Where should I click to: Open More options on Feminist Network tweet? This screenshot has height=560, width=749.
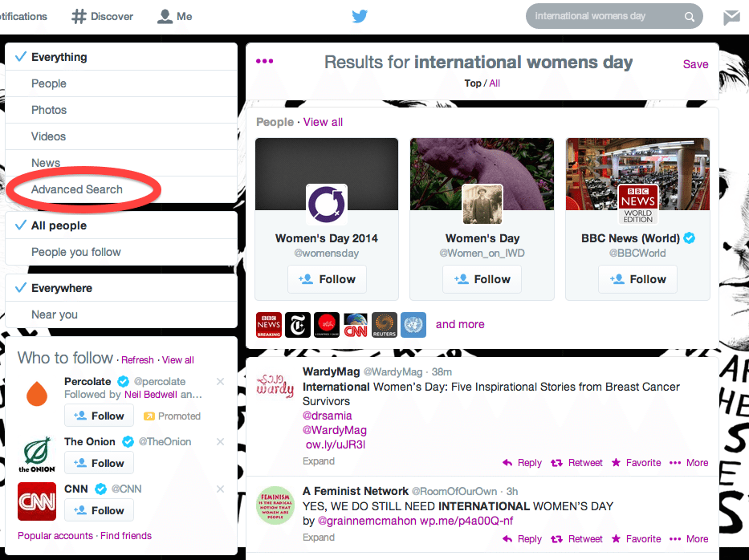pos(689,539)
